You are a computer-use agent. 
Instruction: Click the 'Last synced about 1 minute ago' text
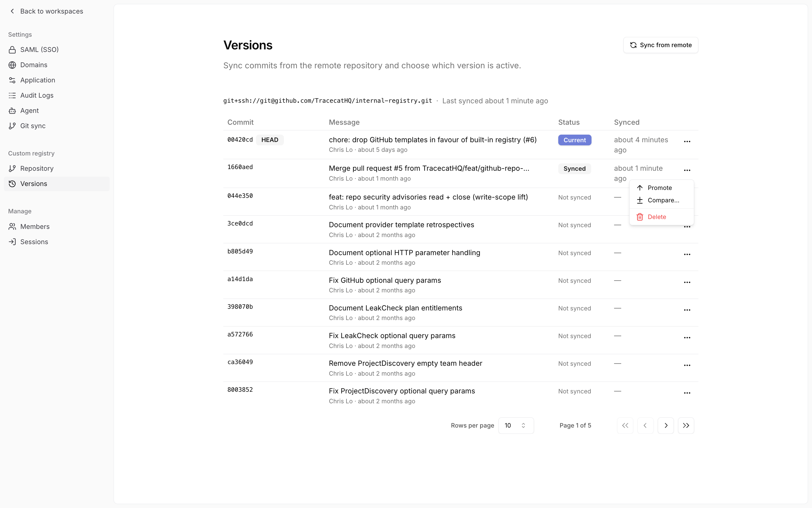(x=495, y=101)
